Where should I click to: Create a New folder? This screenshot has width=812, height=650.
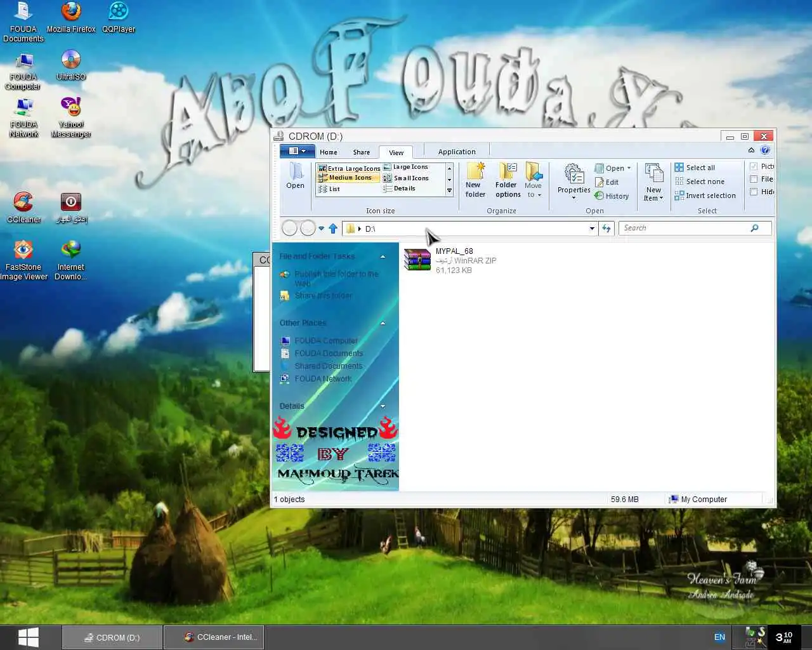point(475,180)
